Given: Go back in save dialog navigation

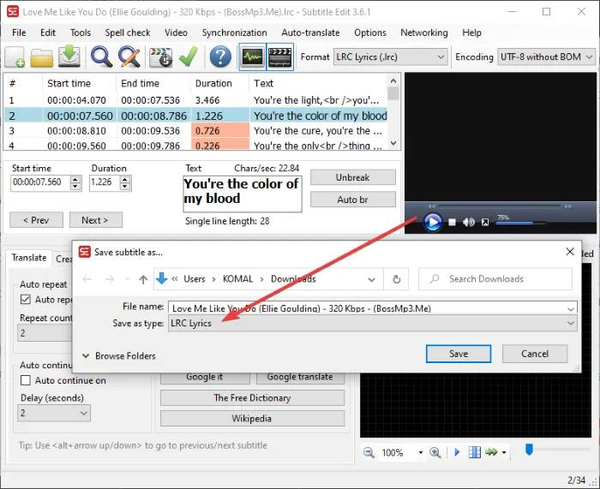Looking at the screenshot, I should click(87, 279).
